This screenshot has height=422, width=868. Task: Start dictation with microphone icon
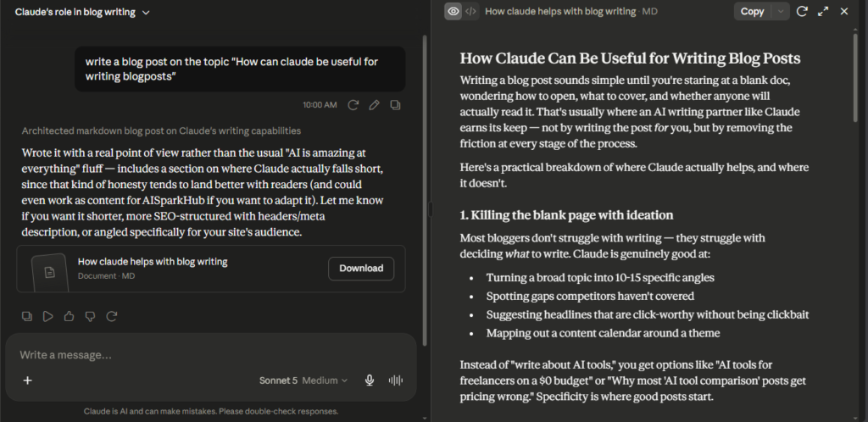tap(370, 380)
